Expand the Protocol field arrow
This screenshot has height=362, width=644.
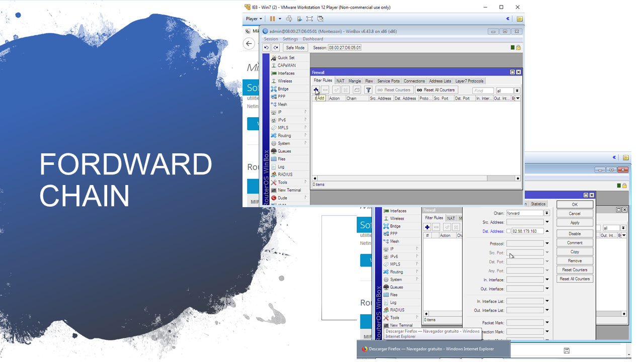(x=547, y=244)
